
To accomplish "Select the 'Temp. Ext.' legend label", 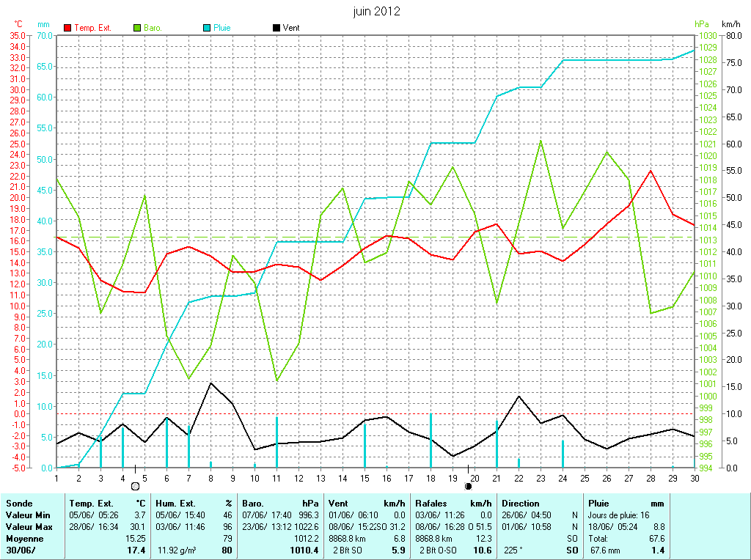I will (x=92, y=28).
